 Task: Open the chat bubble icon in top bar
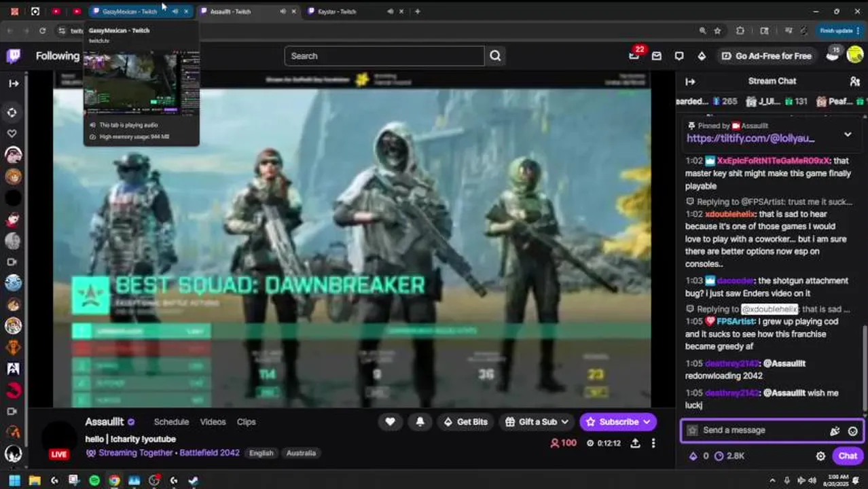(679, 56)
